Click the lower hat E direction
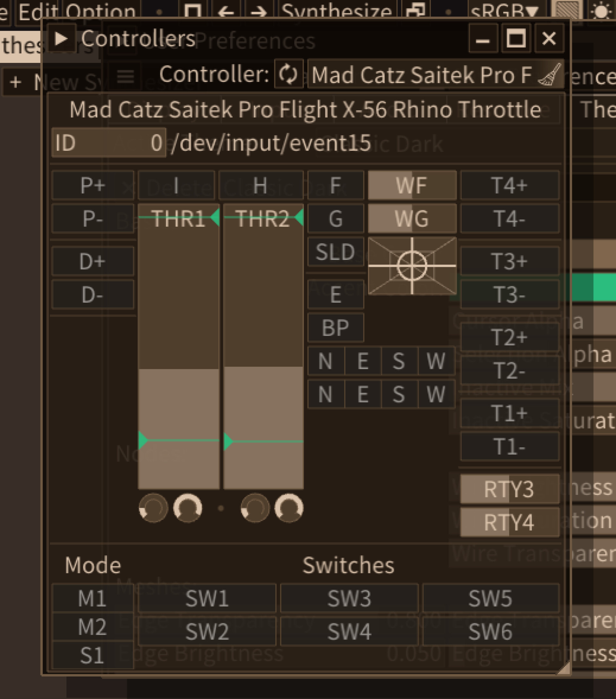 [x=363, y=394]
